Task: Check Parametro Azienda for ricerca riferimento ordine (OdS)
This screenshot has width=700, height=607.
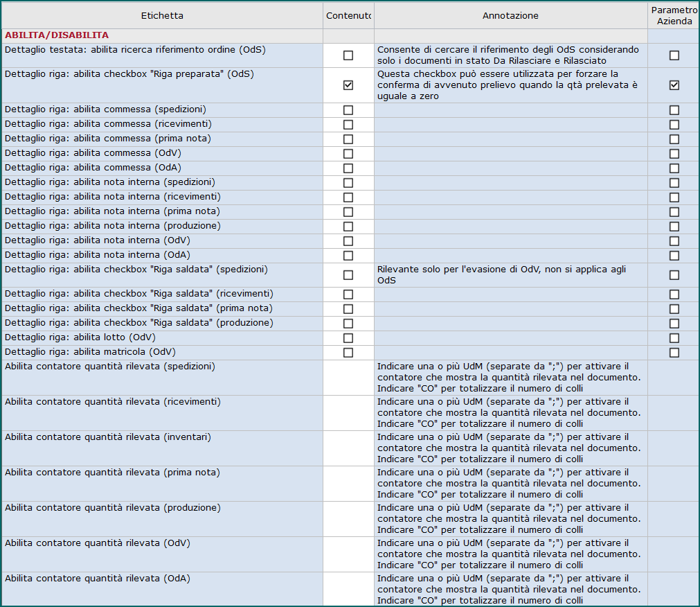Action: pos(674,55)
